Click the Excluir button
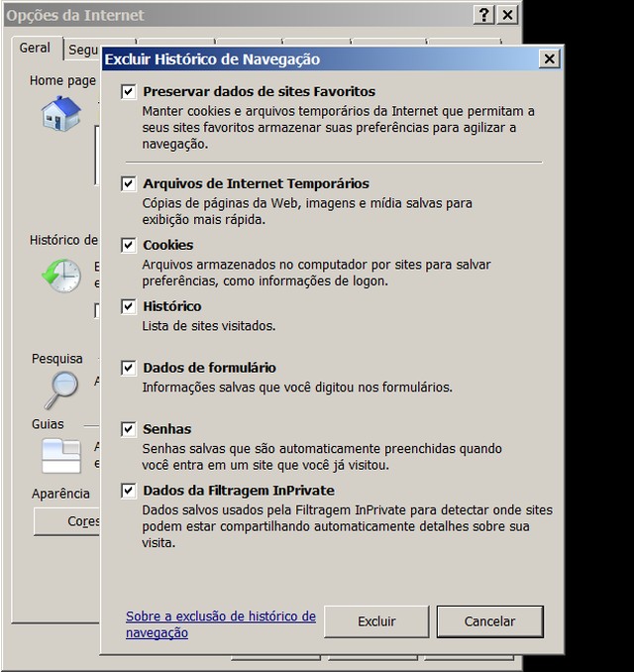Viewport: 634px width, 672px height. (x=376, y=621)
